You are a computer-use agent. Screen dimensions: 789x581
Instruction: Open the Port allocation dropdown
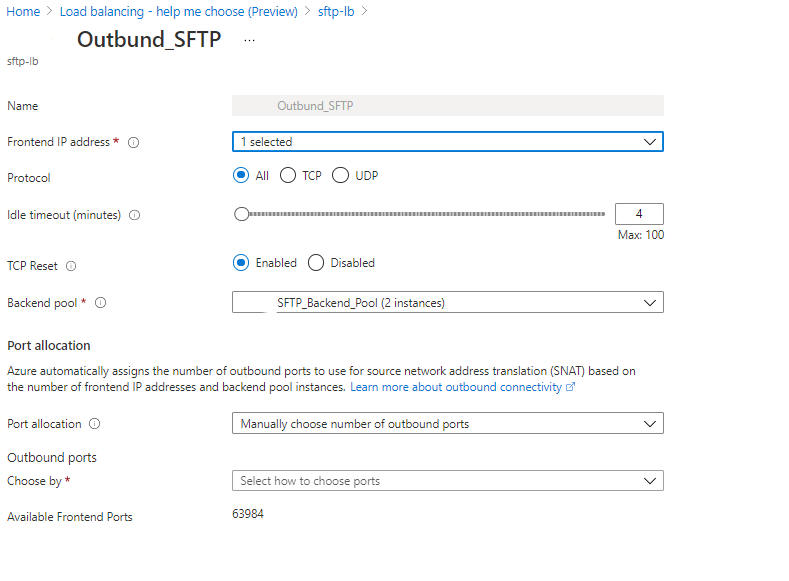447,424
